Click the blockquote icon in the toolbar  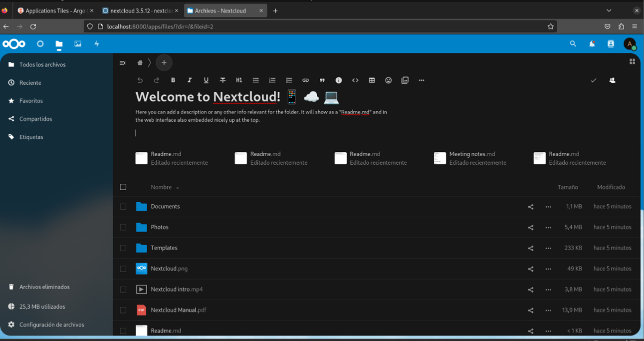pos(322,80)
